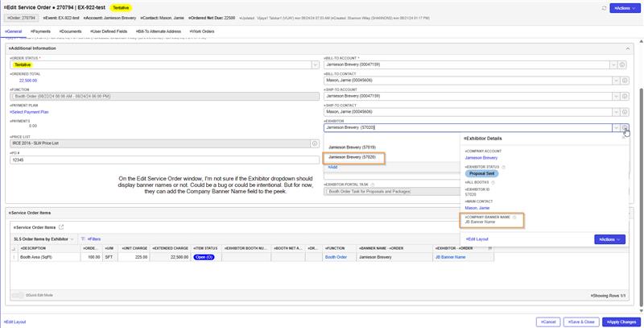The image size is (644, 328).
Task: Click the Apply Changes button
Action: coord(621,322)
